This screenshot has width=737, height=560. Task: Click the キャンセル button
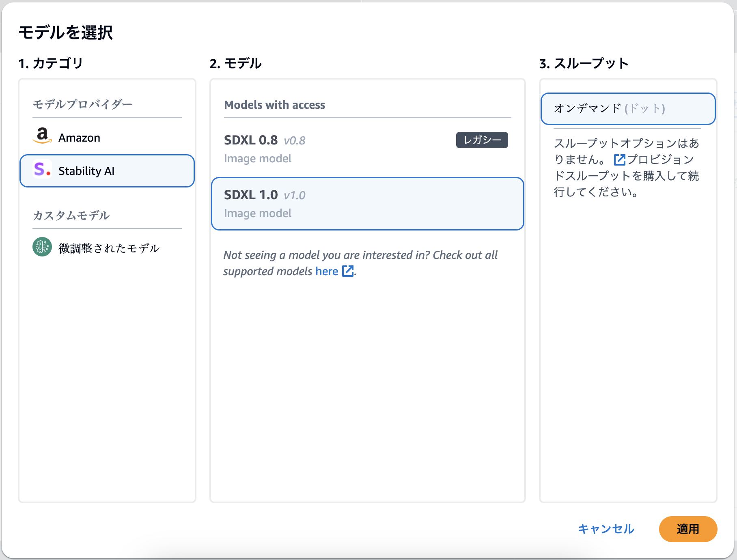point(606,529)
